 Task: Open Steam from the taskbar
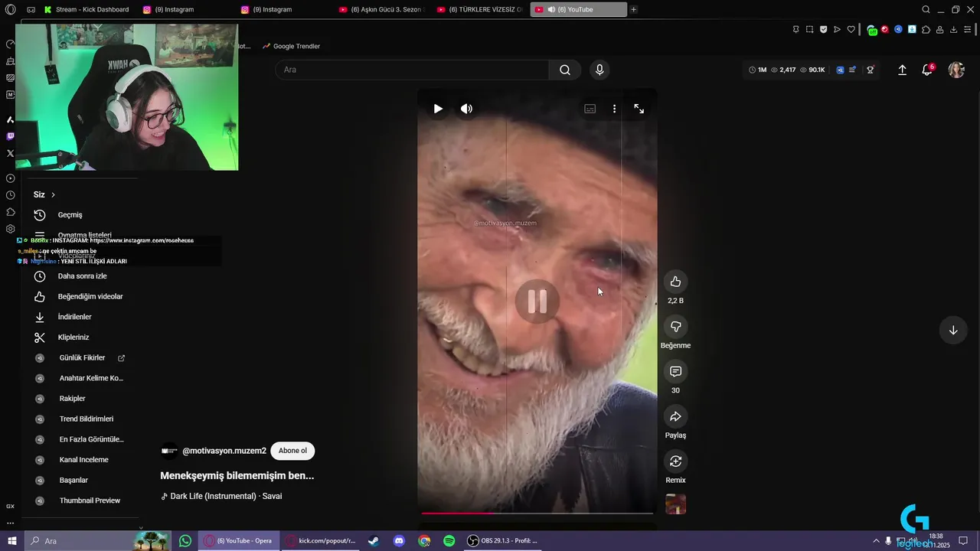click(374, 541)
